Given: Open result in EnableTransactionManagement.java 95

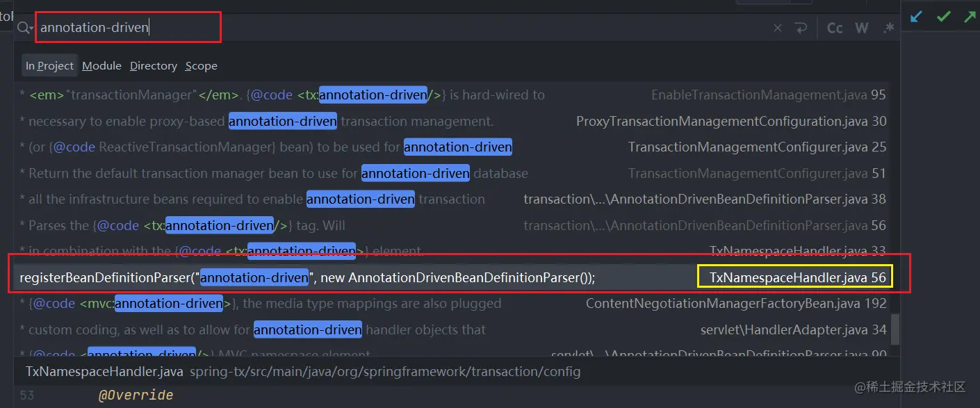Looking at the screenshot, I should (452, 95).
